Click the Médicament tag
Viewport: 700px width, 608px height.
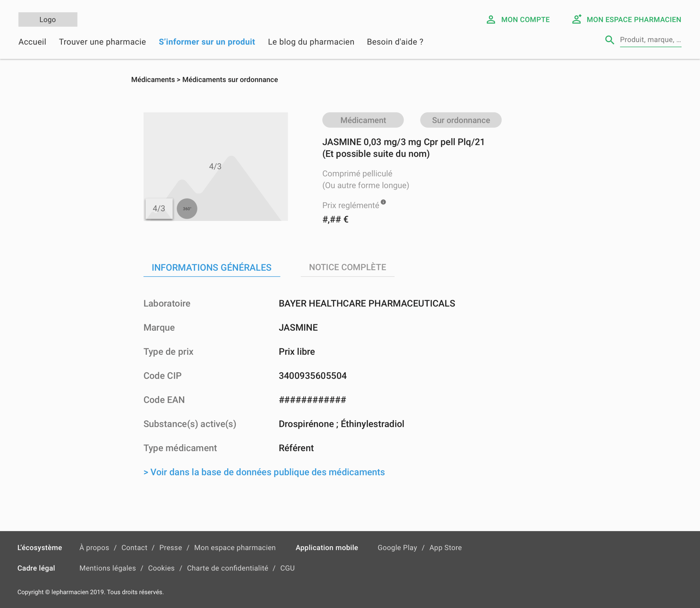(x=363, y=120)
